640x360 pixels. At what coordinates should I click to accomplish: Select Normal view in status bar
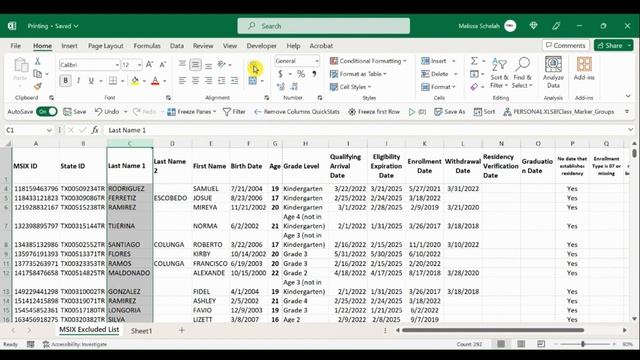pyautogui.click(x=501, y=344)
